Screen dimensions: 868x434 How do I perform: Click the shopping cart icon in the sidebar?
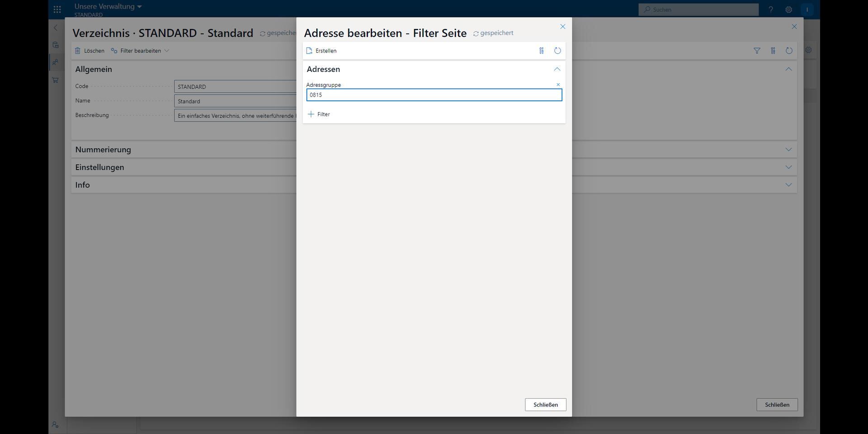click(56, 80)
